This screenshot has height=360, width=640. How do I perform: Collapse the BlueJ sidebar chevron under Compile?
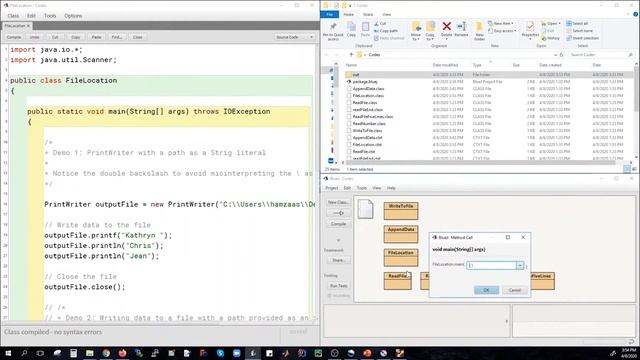[x=338, y=240]
